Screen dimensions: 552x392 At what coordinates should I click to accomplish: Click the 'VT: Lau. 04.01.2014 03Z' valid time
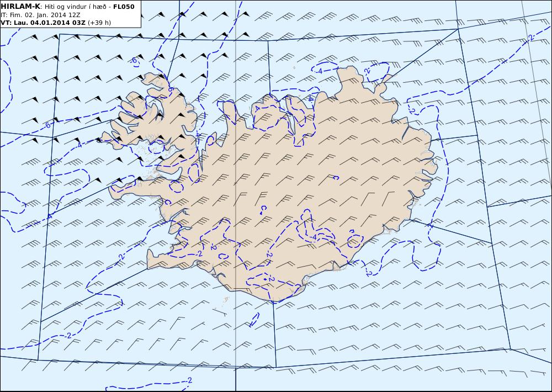pos(43,23)
